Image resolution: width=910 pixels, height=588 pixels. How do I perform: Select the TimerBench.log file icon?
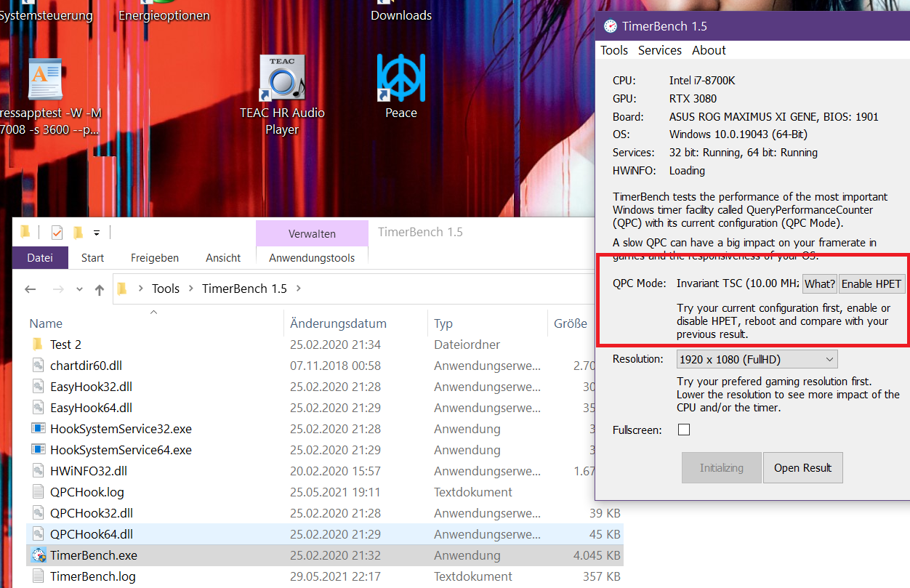(39, 576)
